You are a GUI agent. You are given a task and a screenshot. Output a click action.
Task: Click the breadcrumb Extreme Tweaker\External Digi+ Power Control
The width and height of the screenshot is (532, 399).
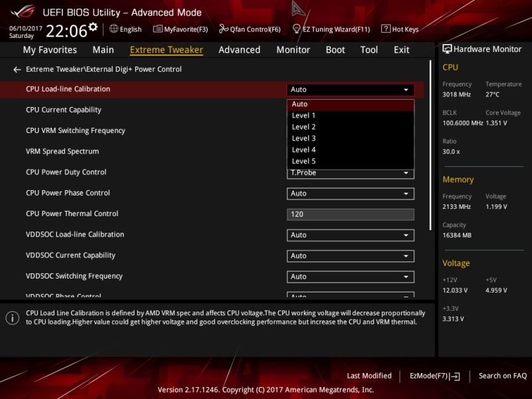tap(104, 69)
